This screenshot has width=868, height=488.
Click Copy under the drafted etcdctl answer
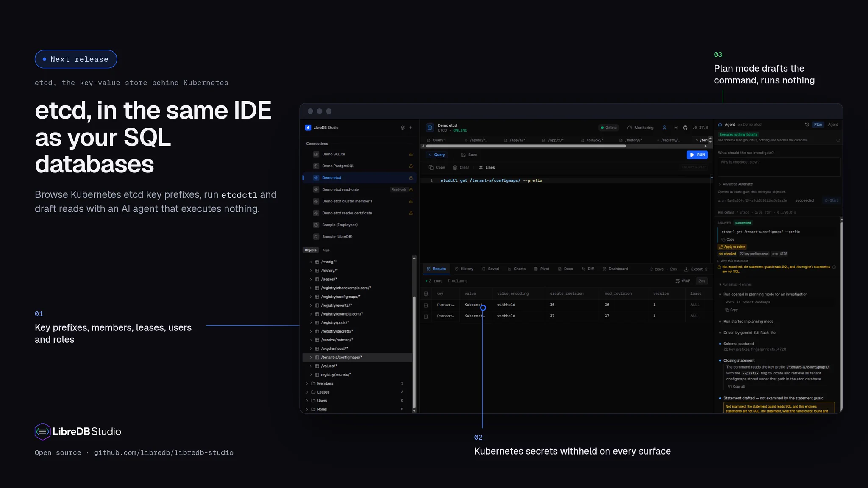click(x=728, y=240)
